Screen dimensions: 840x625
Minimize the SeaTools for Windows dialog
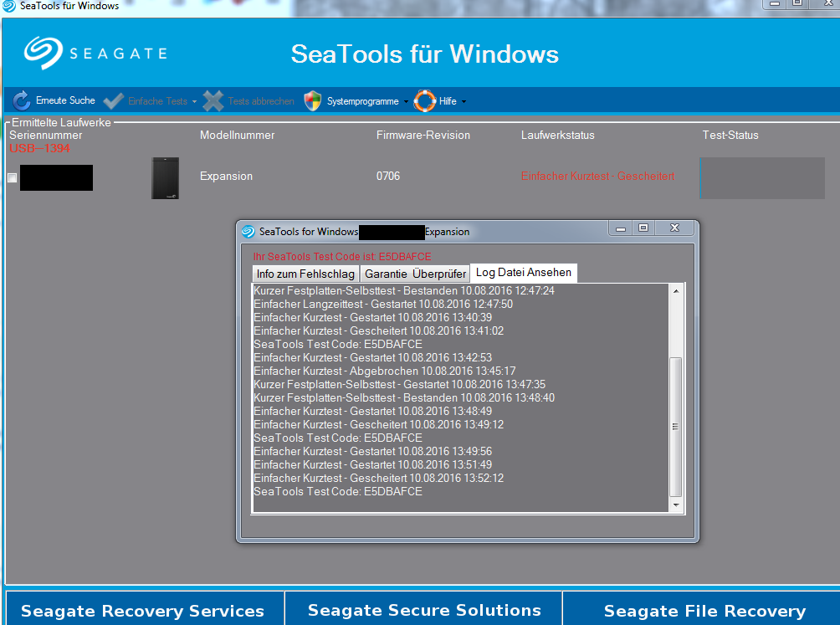620,228
